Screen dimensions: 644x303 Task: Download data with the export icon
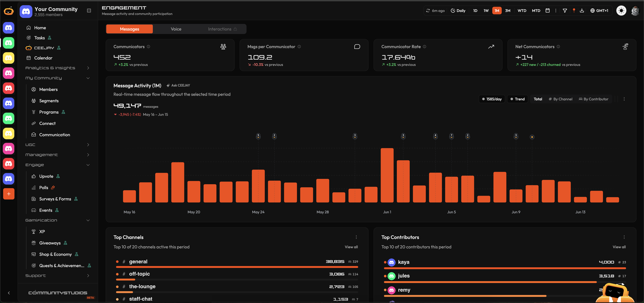point(582,11)
